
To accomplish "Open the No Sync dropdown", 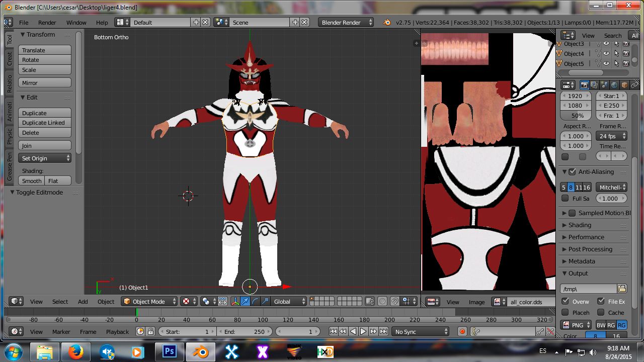I will 421,331.
